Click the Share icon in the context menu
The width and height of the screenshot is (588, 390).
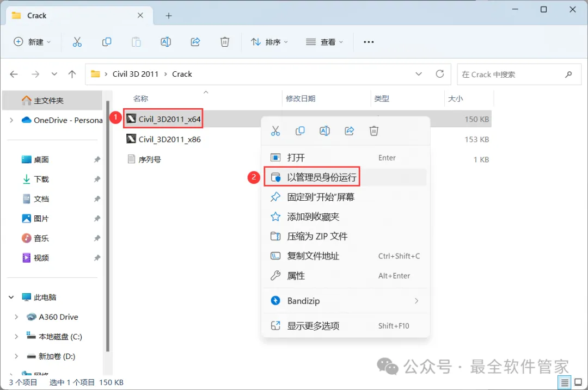pyautogui.click(x=350, y=131)
